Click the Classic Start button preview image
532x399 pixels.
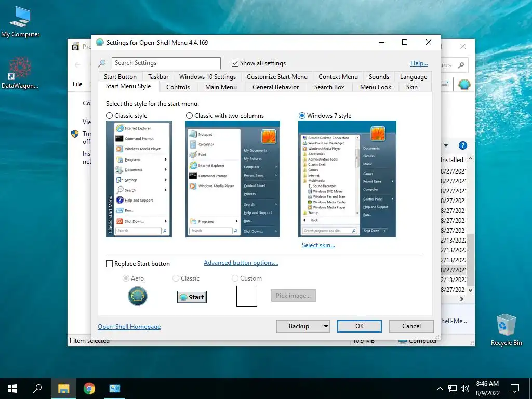pos(192,297)
